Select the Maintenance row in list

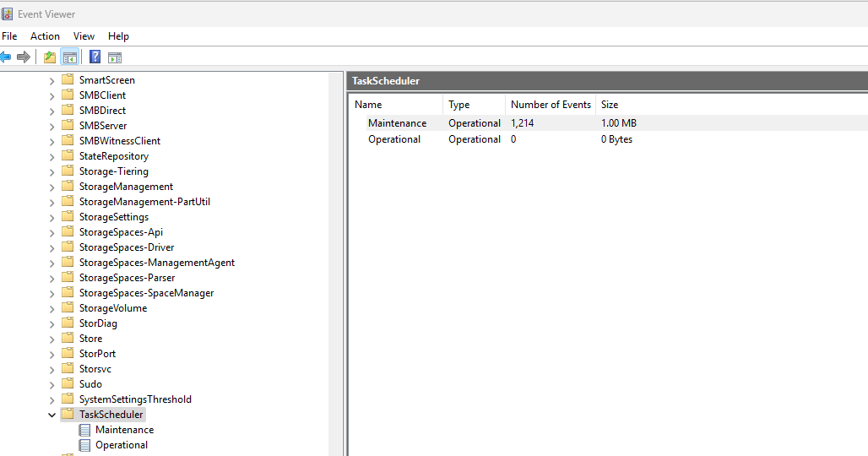[x=609, y=122]
